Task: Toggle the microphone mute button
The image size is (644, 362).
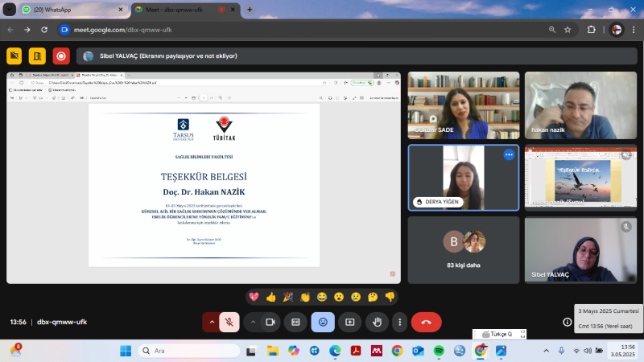Action: [x=229, y=323]
